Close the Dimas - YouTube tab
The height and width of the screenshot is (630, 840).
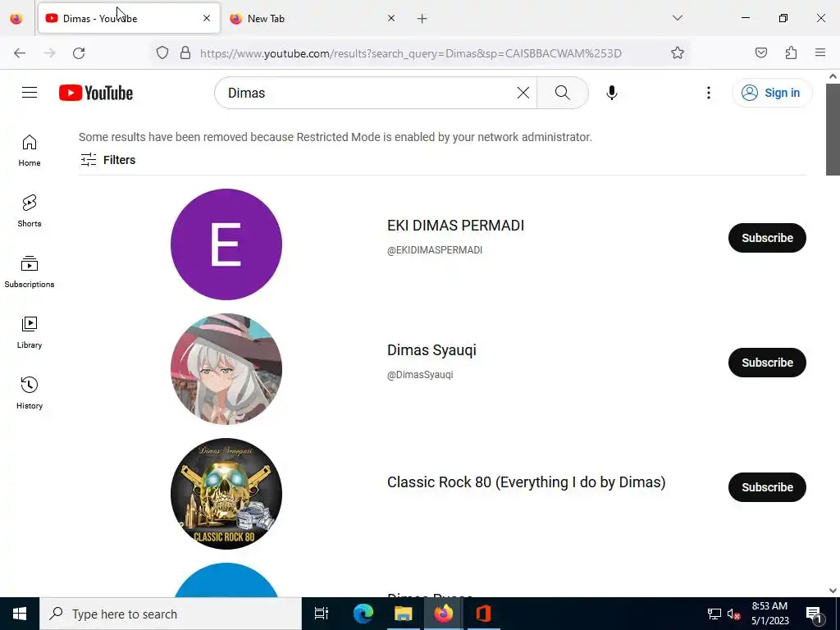click(207, 19)
